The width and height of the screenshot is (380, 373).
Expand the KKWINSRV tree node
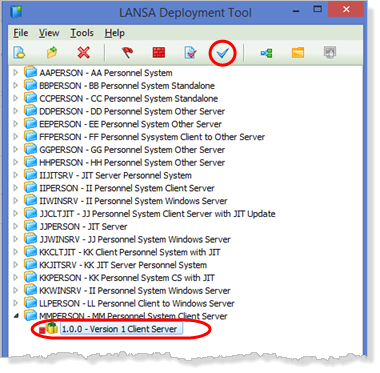click(x=16, y=291)
